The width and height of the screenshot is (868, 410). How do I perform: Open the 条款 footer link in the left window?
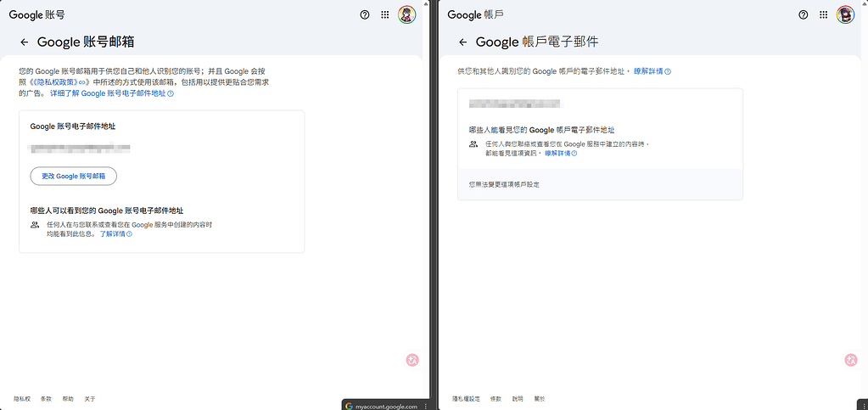click(46, 399)
